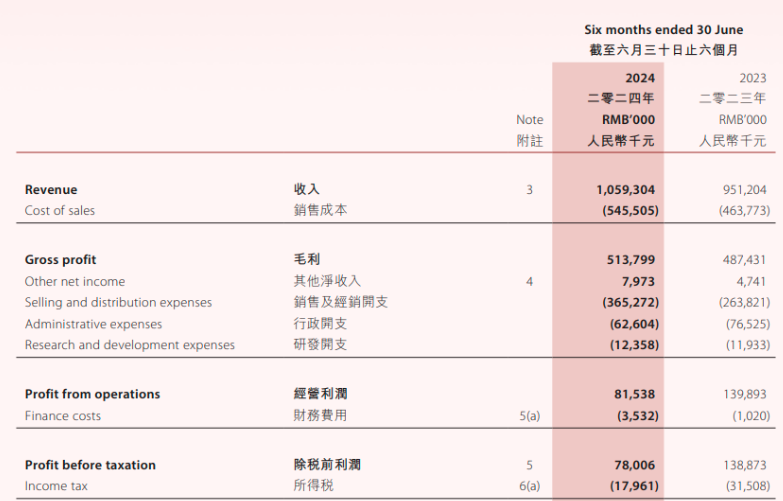Click the Chinese year header 二零二四年
The image size is (783, 501).
(621, 98)
